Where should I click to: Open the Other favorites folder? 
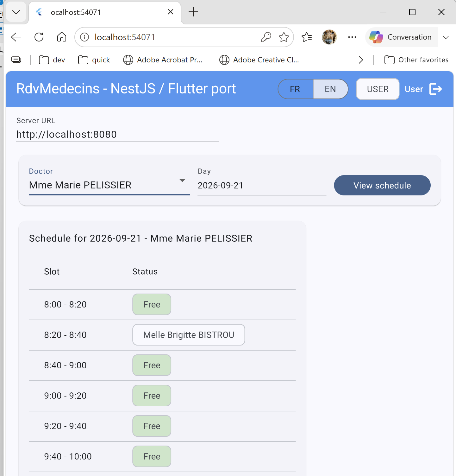tap(416, 60)
